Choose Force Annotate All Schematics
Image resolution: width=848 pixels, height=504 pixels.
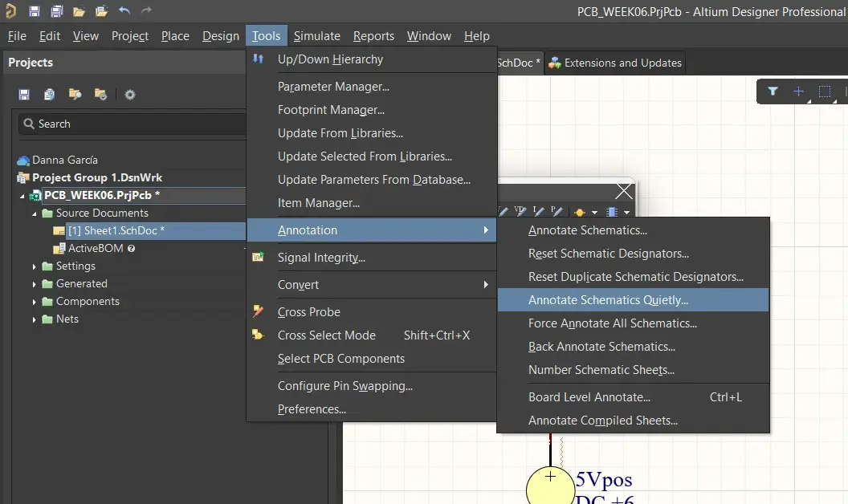click(x=633, y=323)
